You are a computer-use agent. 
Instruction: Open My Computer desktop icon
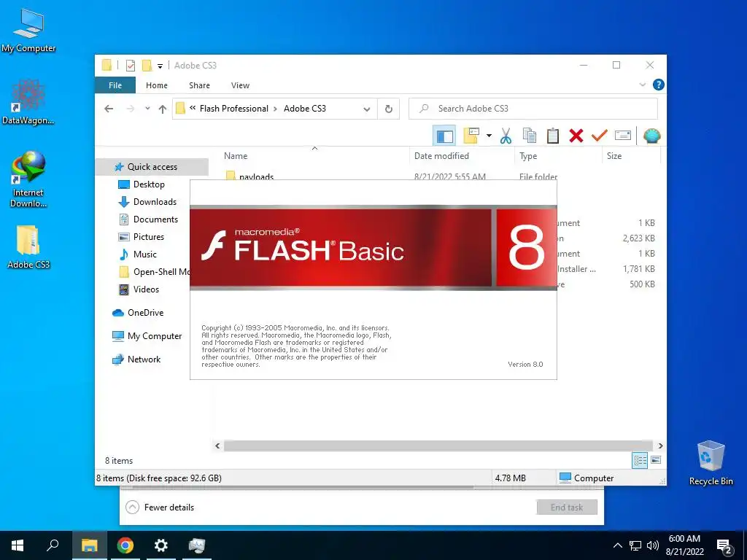(x=28, y=31)
